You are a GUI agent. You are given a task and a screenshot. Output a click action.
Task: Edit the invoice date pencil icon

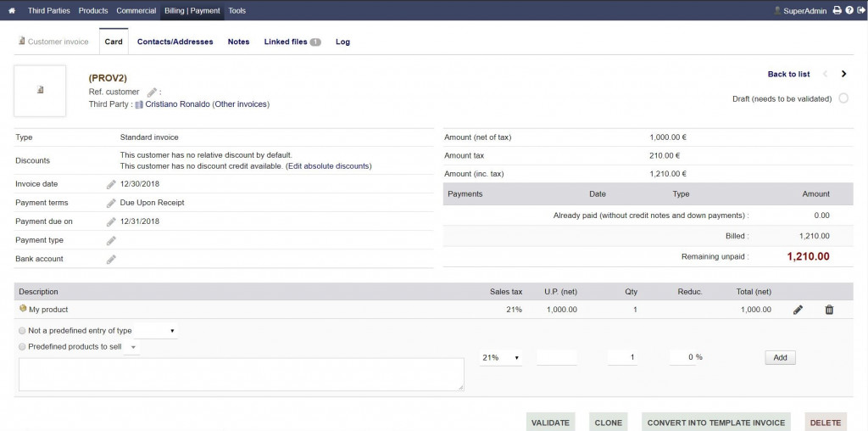(111, 184)
